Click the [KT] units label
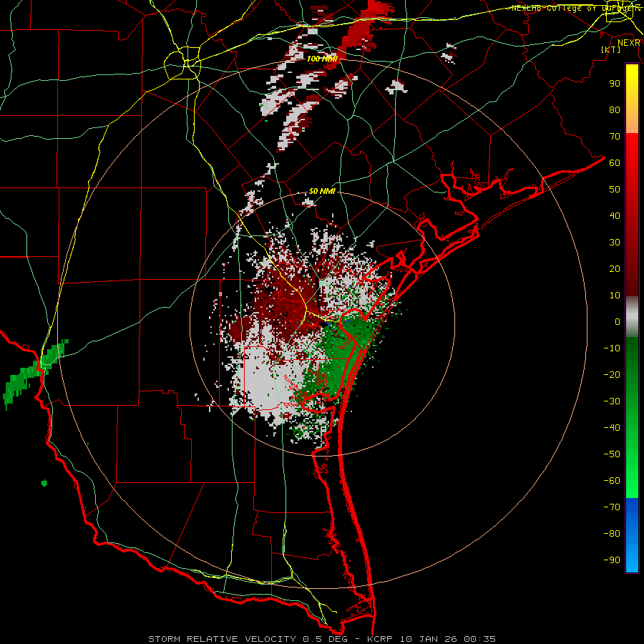The image size is (644, 644). pos(611,49)
